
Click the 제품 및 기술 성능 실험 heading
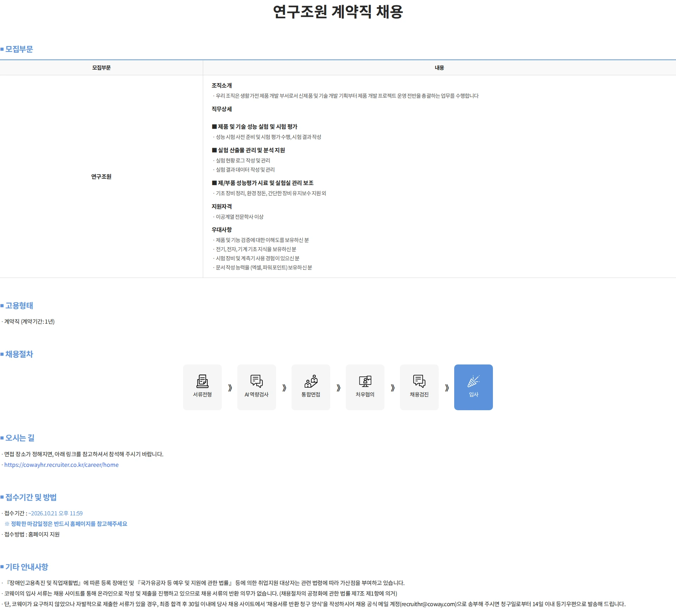[x=255, y=127]
